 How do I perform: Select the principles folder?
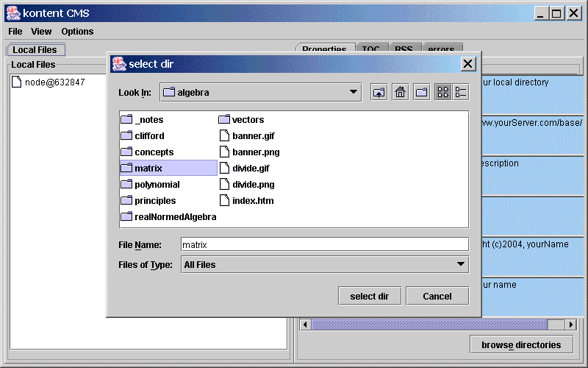[148, 200]
